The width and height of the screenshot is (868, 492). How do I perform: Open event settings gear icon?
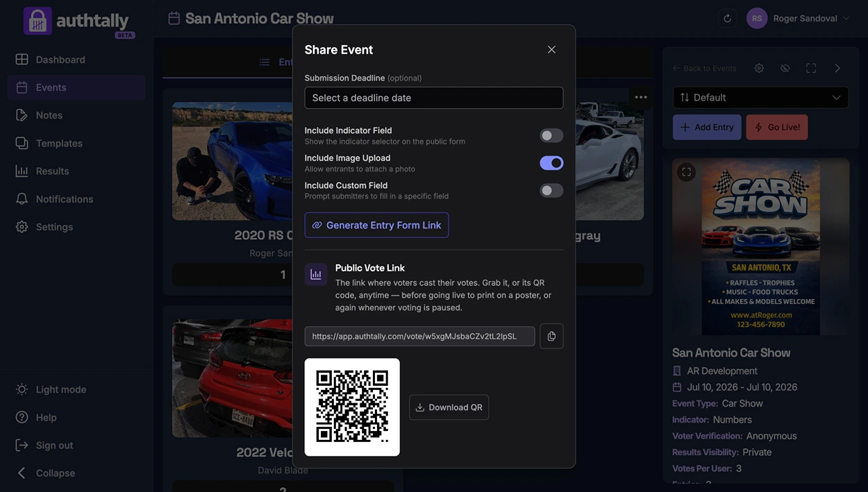coord(759,68)
